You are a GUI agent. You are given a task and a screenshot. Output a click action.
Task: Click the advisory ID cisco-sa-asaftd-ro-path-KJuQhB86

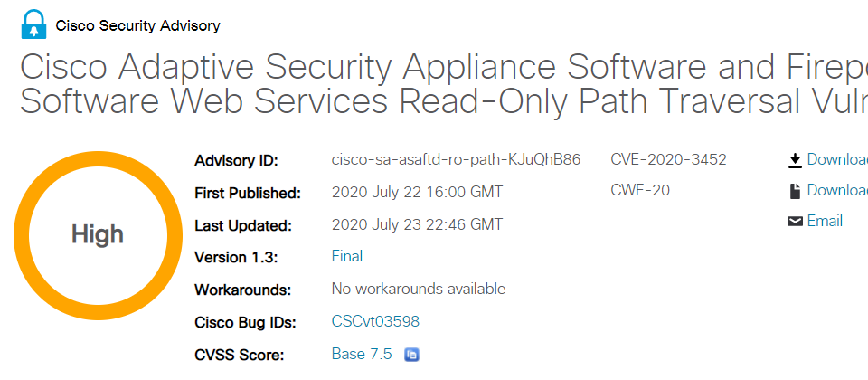pos(456,160)
